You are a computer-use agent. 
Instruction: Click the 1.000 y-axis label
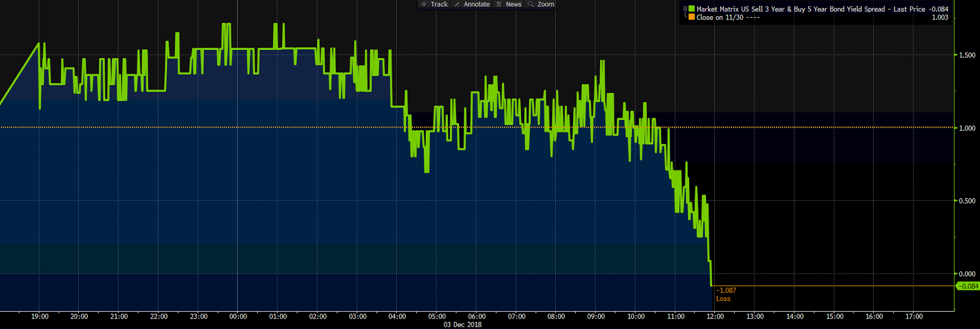967,128
